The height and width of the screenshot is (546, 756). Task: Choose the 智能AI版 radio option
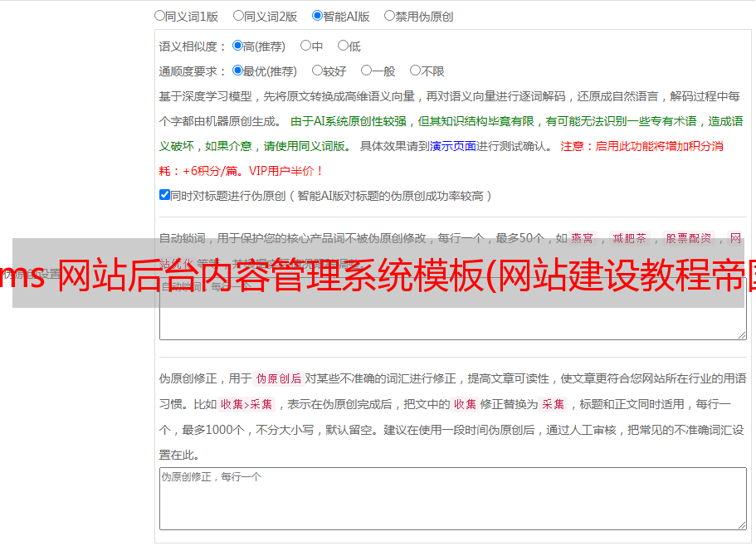(317, 16)
